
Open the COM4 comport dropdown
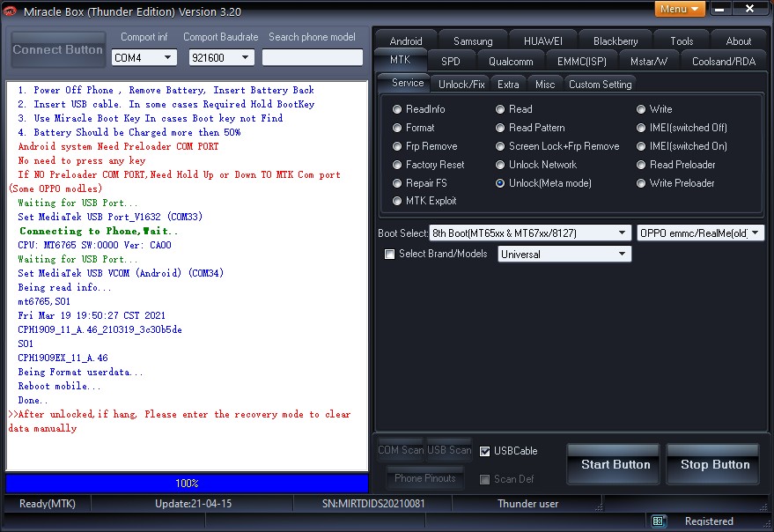tap(144, 58)
